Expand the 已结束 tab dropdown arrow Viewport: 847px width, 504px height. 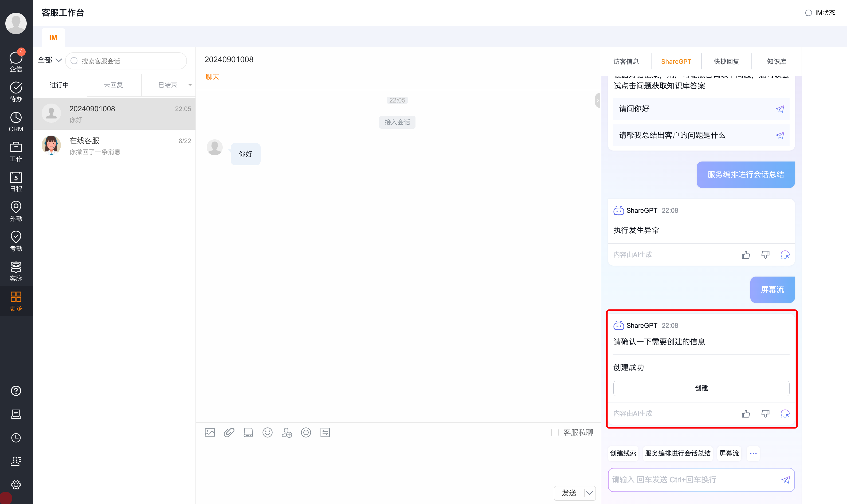[190, 85]
